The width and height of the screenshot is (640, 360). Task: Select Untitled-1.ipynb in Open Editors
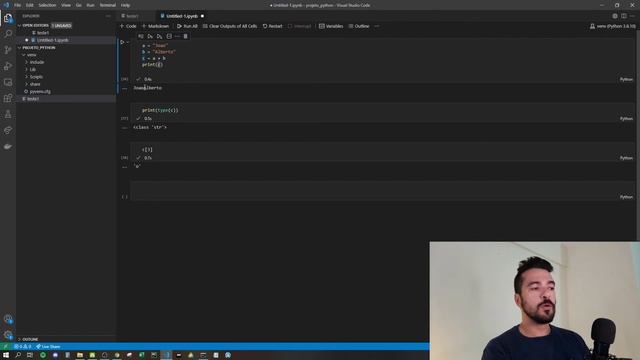(52, 40)
